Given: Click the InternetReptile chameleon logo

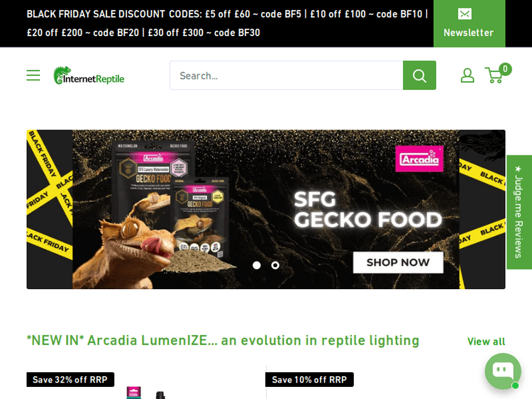Looking at the screenshot, I should (89, 75).
